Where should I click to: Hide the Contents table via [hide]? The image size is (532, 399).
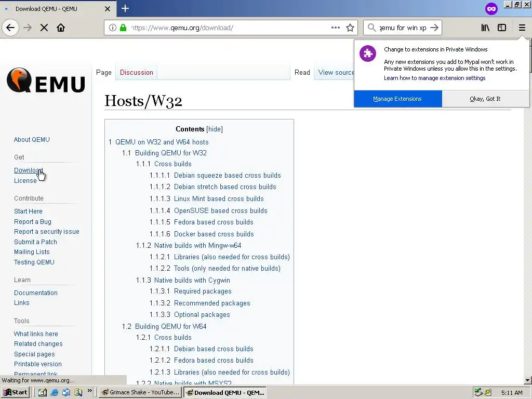(215, 129)
